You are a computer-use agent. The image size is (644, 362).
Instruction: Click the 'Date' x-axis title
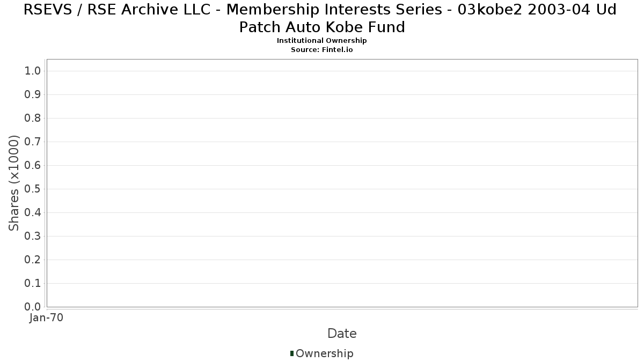342,334
